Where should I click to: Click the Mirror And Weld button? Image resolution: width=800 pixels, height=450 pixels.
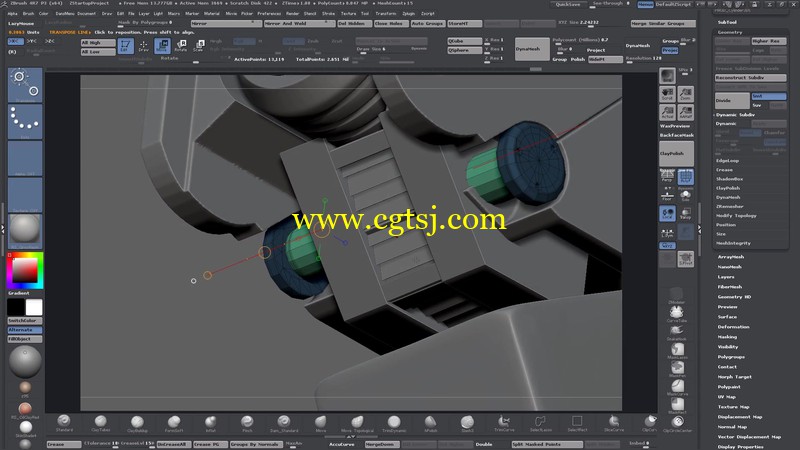pyautogui.click(x=299, y=23)
